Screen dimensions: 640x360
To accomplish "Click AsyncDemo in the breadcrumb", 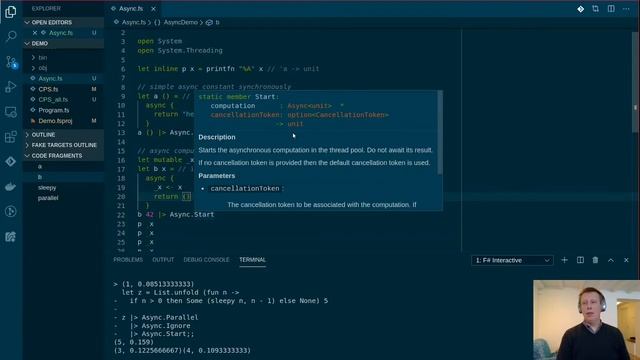I will coord(180,22).
